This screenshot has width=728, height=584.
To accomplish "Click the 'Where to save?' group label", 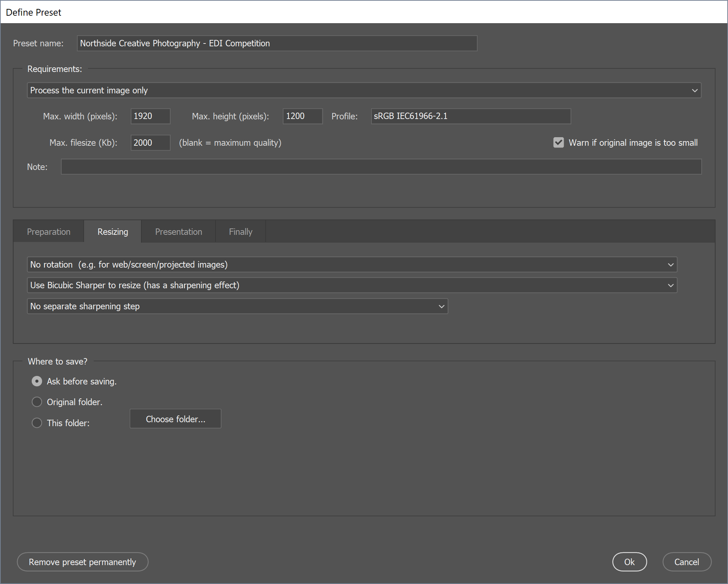I will click(57, 361).
